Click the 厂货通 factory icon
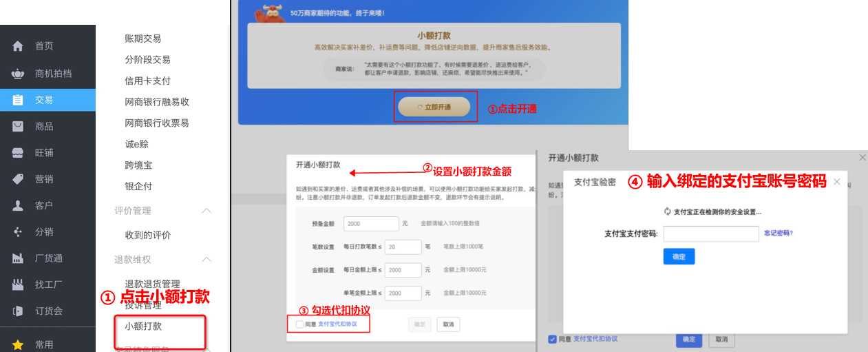Viewport: 868px width, 352px height. click(x=18, y=258)
